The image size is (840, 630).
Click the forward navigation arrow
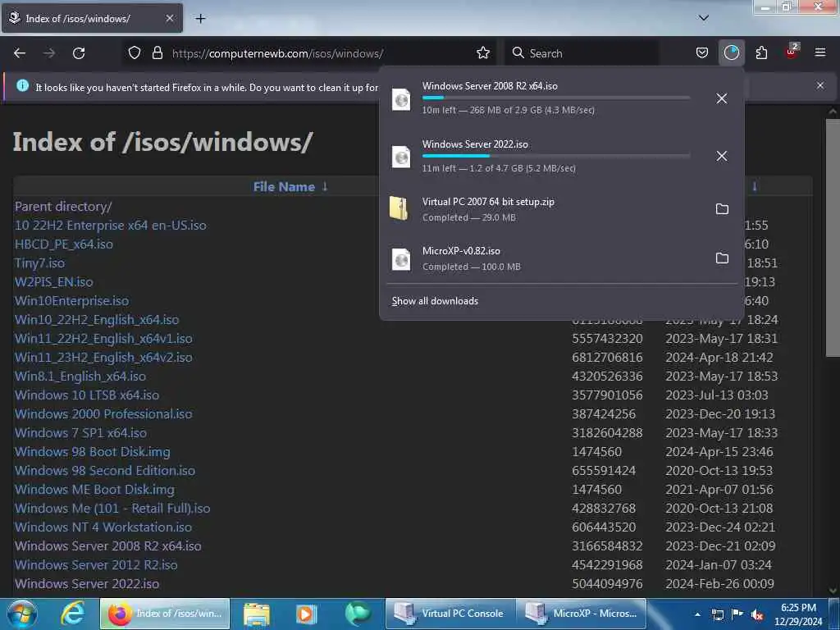pyautogui.click(x=49, y=53)
